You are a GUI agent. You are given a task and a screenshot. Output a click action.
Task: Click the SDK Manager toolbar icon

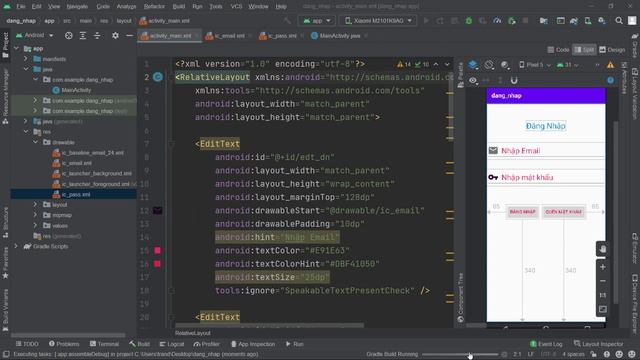point(602,21)
